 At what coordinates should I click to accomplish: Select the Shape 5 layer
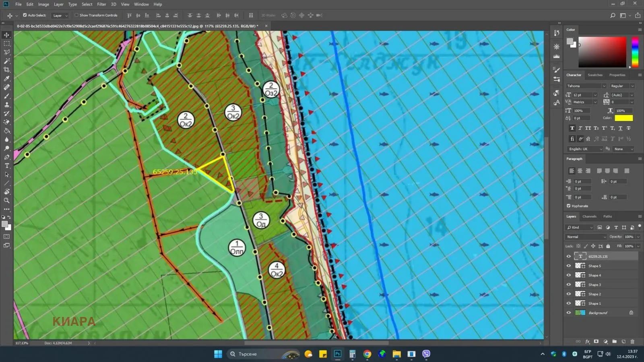594,266
